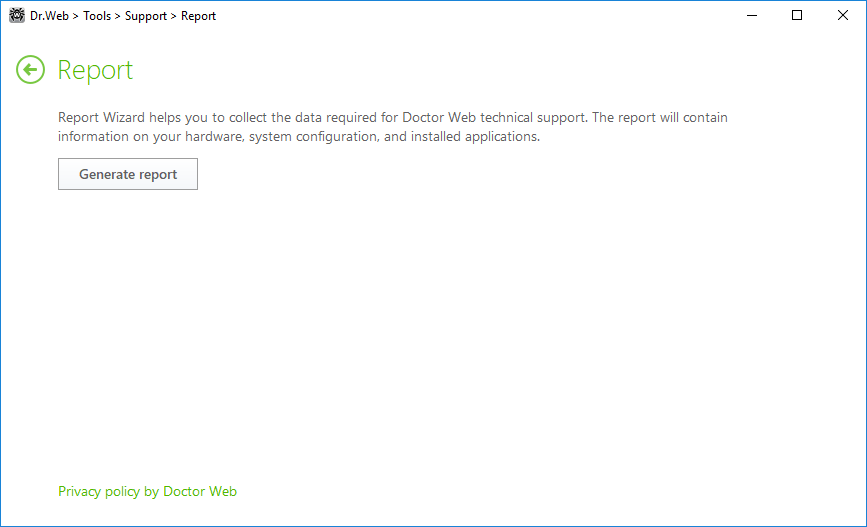Go back using the green arrow icon
The height and width of the screenshot is (527, 867).
[30, 70]
